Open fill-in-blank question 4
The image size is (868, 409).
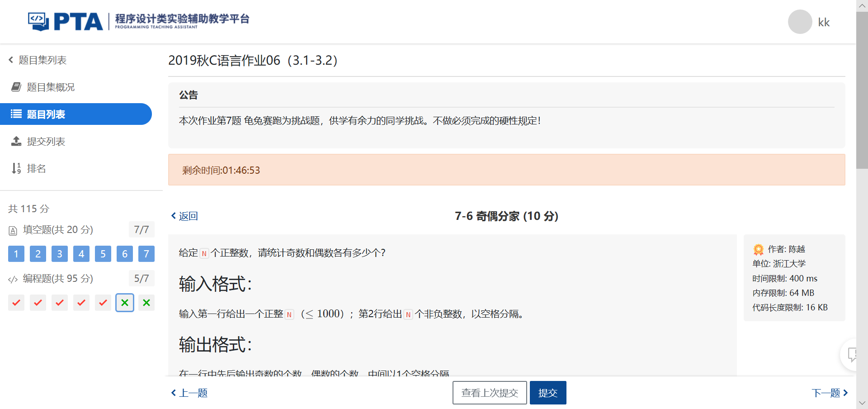click(x=81, y=254)
